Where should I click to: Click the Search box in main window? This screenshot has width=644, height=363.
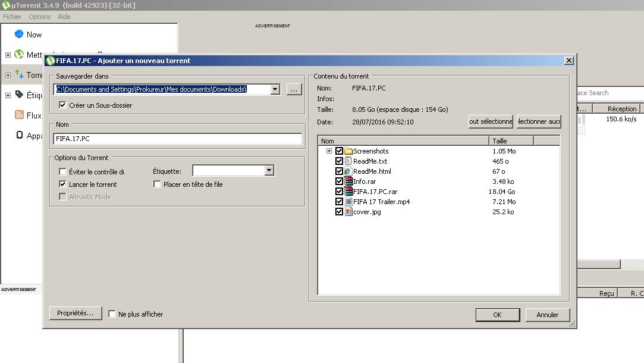click(610, 93)
